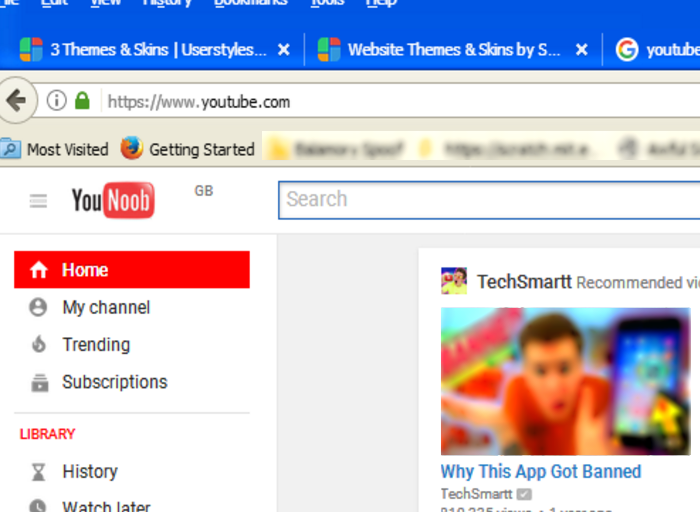Click in the YouTube Search field

[x=490, y=199]
